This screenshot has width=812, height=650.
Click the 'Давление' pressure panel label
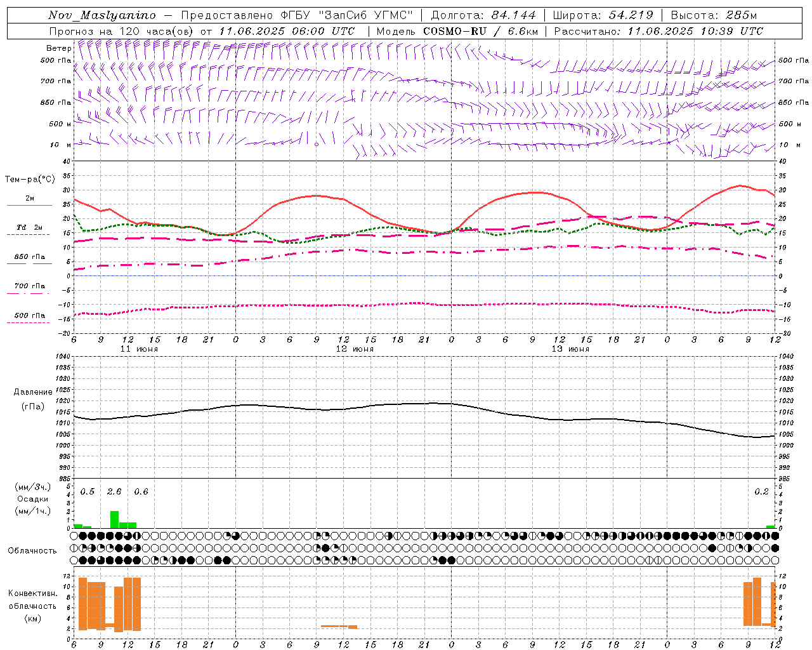[x=33, y=392]
